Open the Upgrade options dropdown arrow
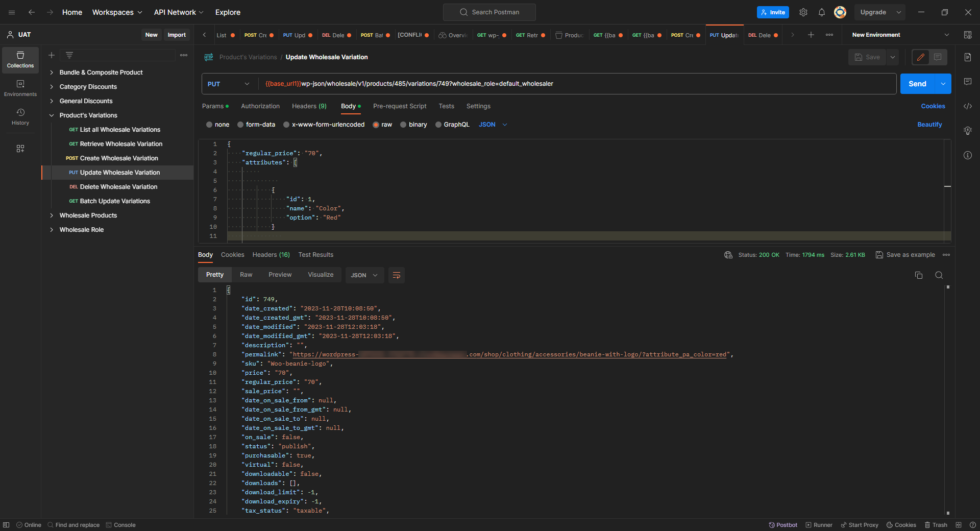 [x=899, y=12]
